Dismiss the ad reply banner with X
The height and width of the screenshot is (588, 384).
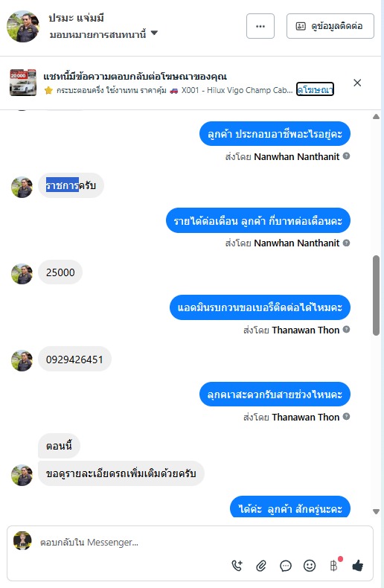click(x=357, y=83)
